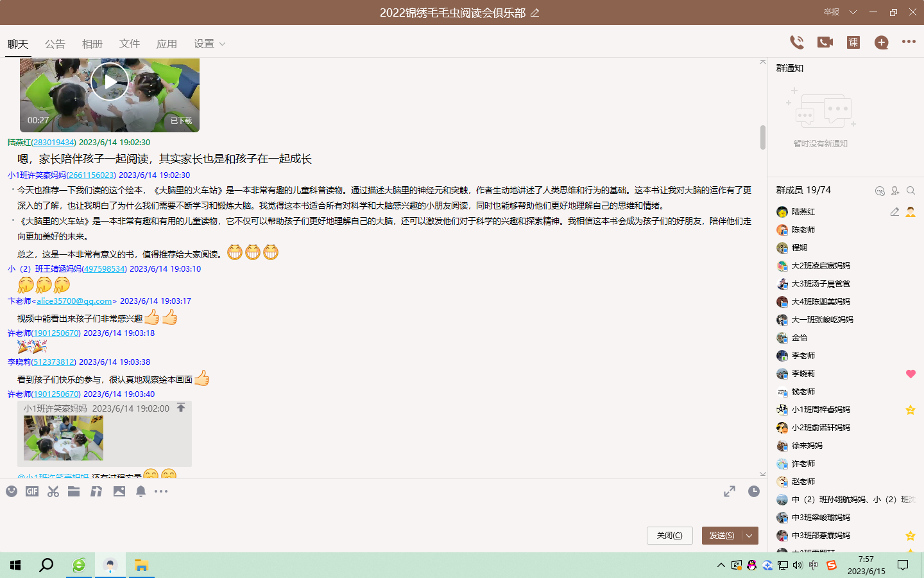
Task: Switch to the 聊天 tab
Action: (x=18, y=44)
